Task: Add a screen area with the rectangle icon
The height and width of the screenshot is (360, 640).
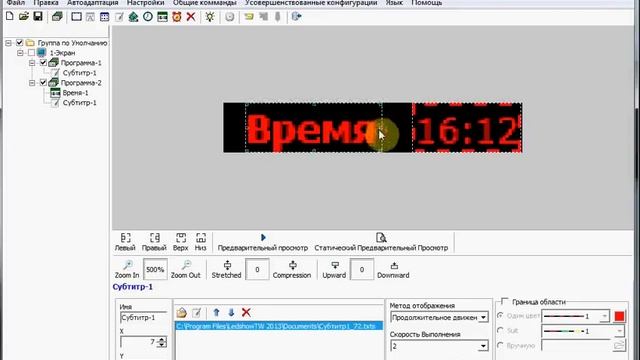Action: click(76, 17)
